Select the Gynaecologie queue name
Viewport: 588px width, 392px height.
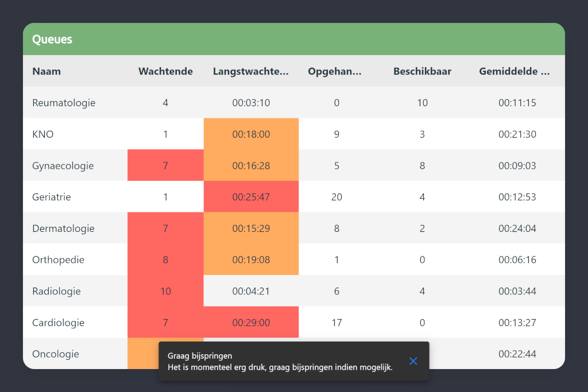[63, 166]
